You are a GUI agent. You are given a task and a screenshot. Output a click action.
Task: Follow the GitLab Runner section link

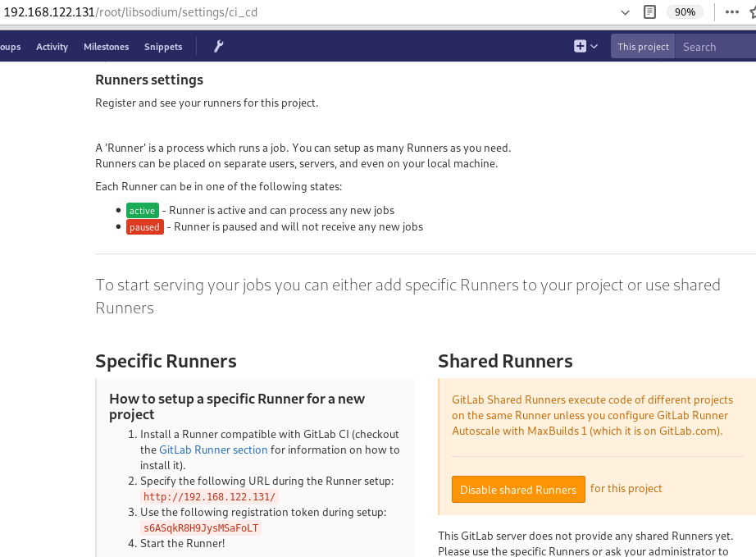click(x=213, y=450)
